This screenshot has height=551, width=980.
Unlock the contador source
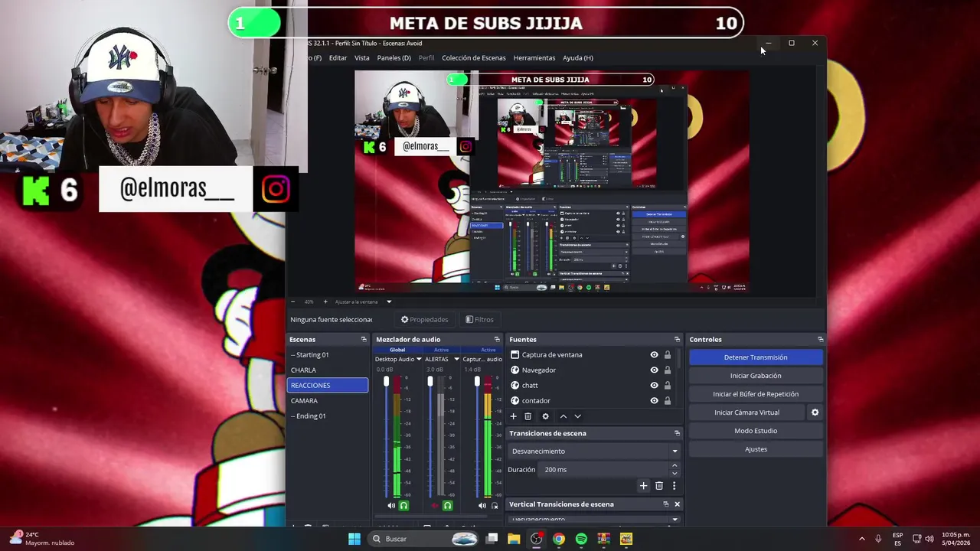[x=667, y=401]
